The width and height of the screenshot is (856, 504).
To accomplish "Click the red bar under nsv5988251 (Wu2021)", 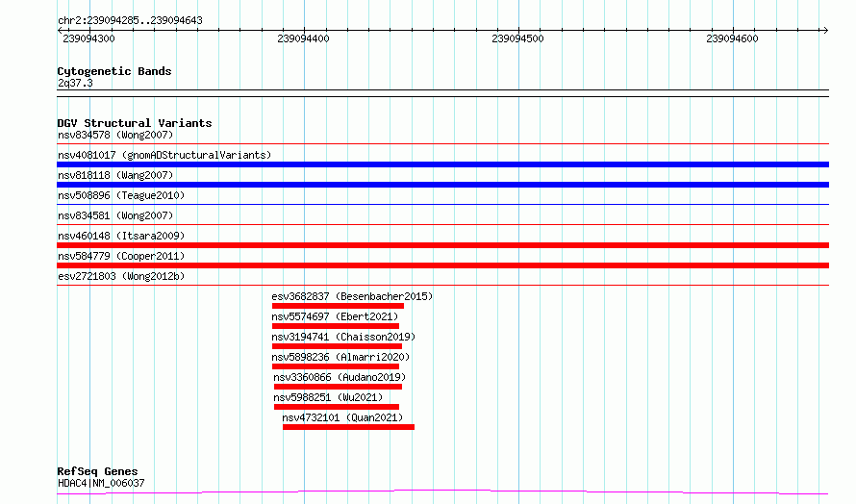I will 337,407.
